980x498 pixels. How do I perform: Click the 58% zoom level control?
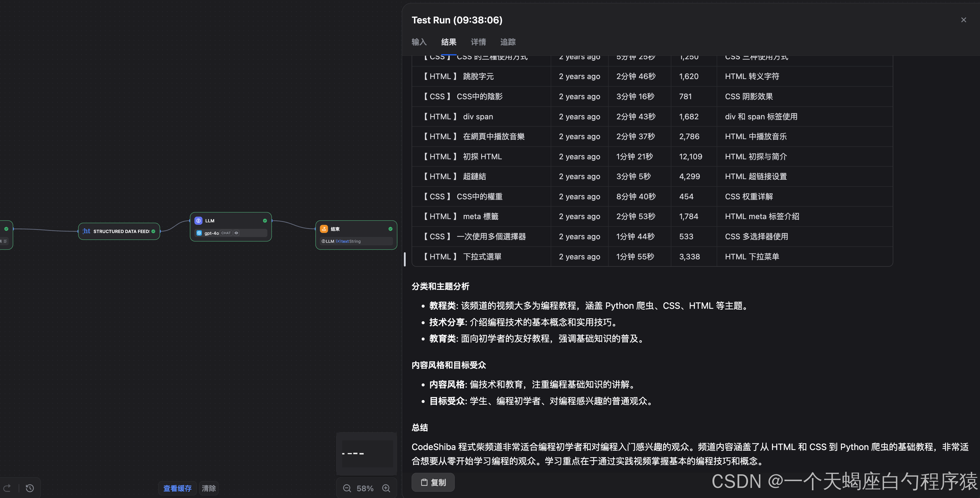pyautogui.click(x=365, y=488)
